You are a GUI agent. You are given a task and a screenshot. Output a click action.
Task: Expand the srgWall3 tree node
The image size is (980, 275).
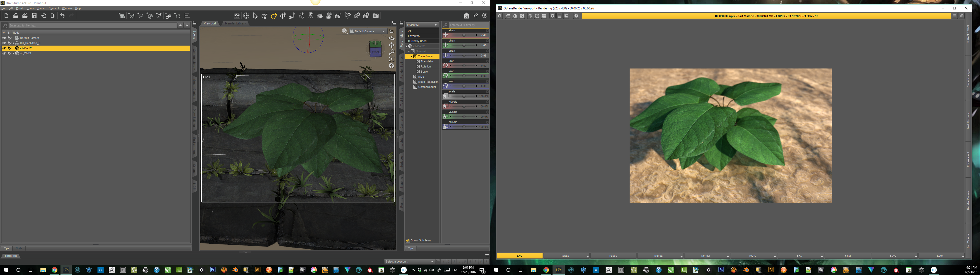13,53
